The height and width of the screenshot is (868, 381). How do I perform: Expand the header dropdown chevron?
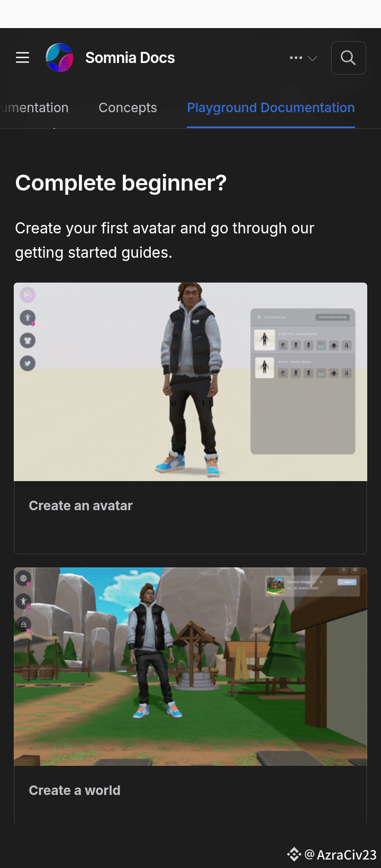(x=312, y=58)
